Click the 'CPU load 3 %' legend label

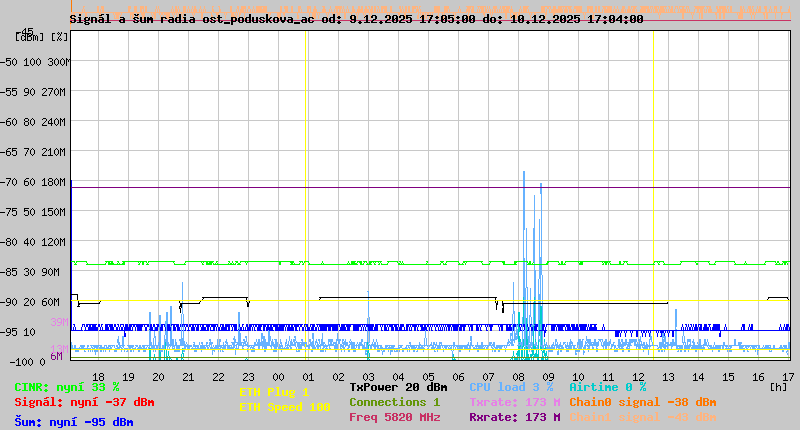tap(511, 387)
